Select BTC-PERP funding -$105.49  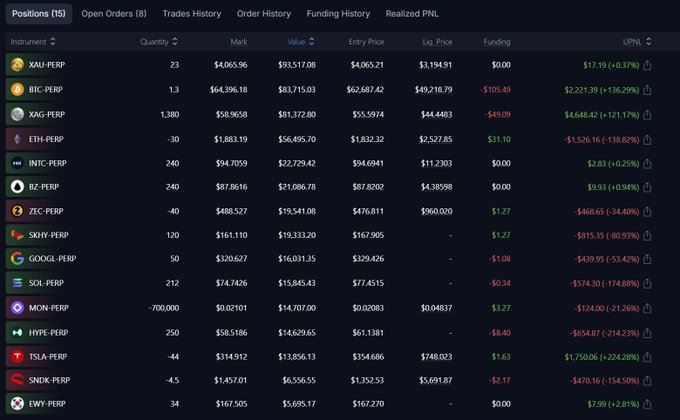(x=496, y=89)
